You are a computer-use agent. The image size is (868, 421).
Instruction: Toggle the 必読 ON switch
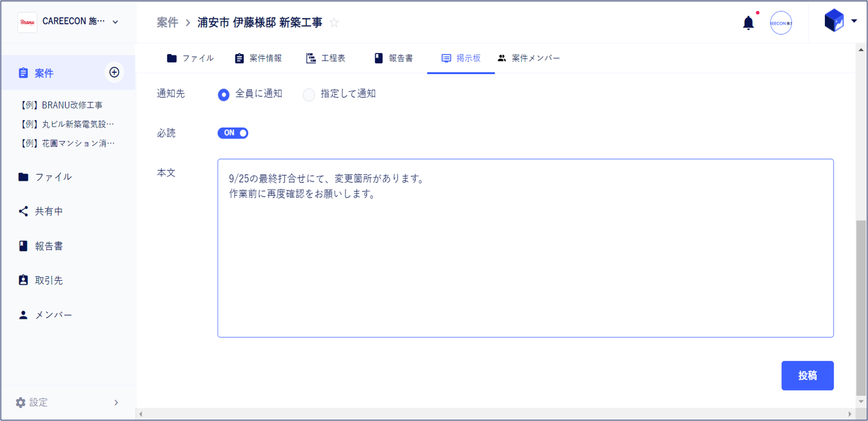coord(233,133)
